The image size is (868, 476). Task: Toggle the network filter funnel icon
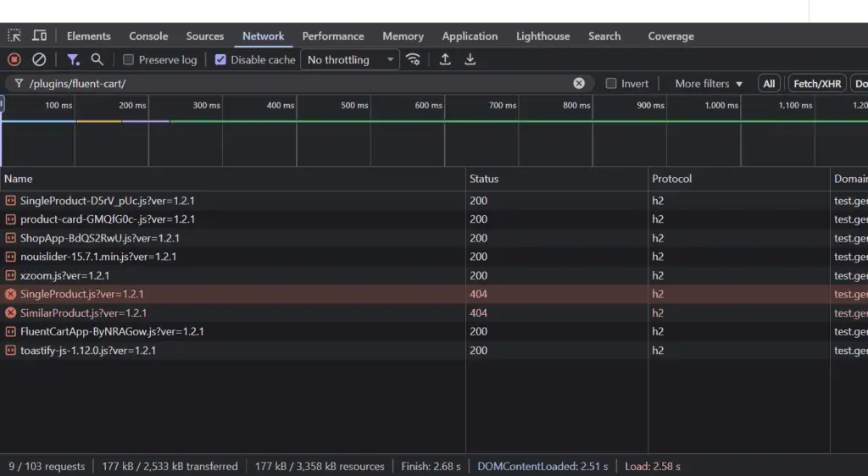[x=74, y=59]
